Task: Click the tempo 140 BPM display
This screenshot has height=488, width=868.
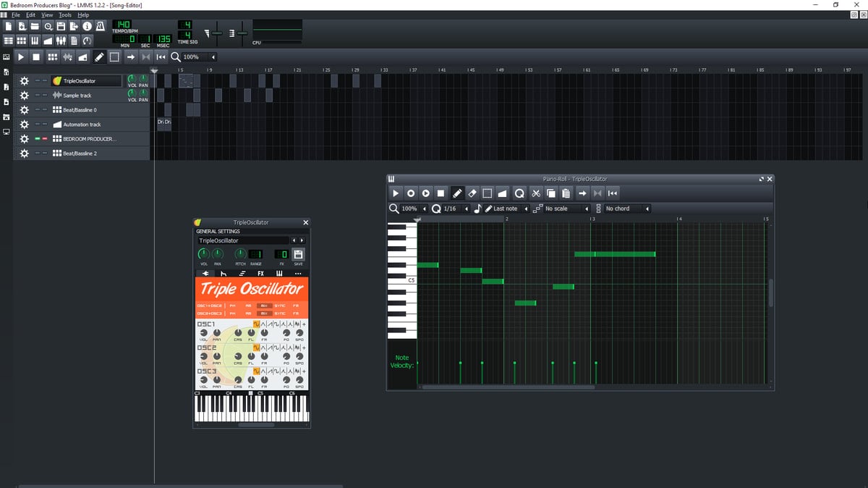Action: pyautogui.click(x=121, y=24)
